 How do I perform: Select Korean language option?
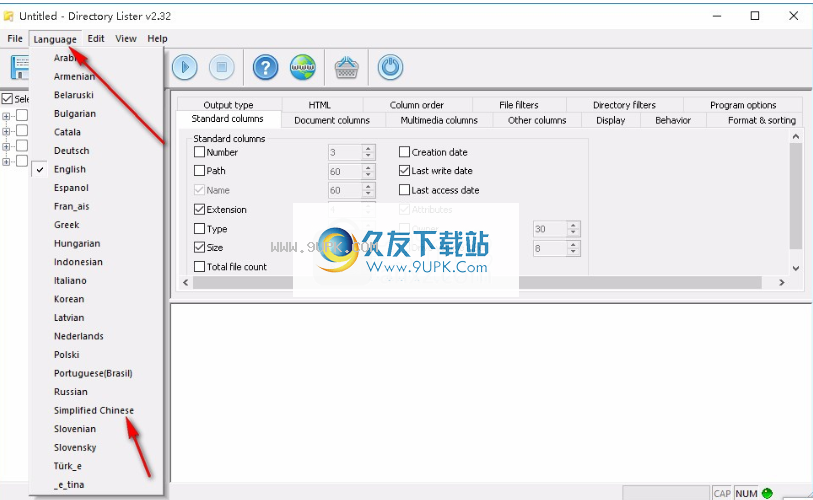coord(69,299)
